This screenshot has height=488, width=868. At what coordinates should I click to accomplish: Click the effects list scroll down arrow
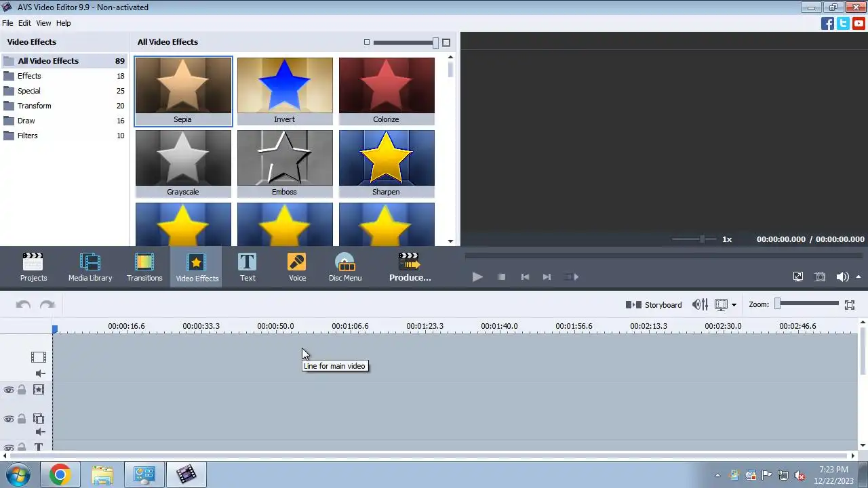(451, 241)
